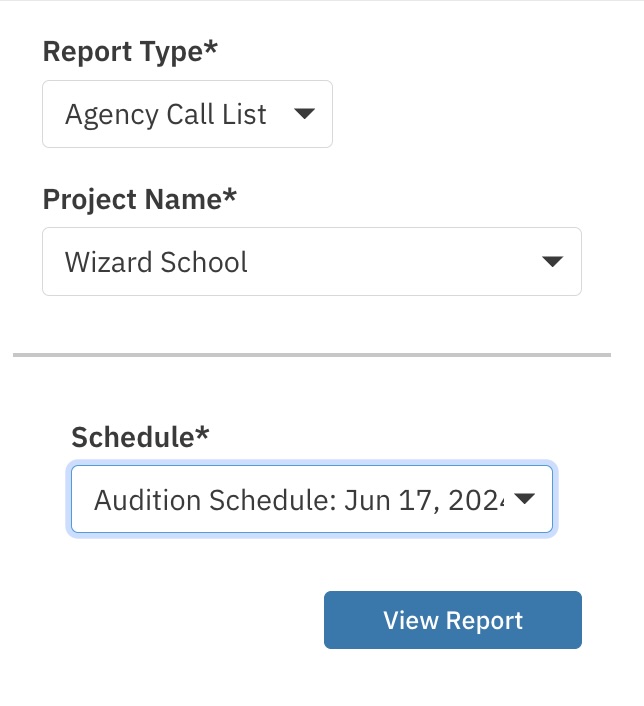Click the arrow beside Agency Call List

(x=305, y=114)
